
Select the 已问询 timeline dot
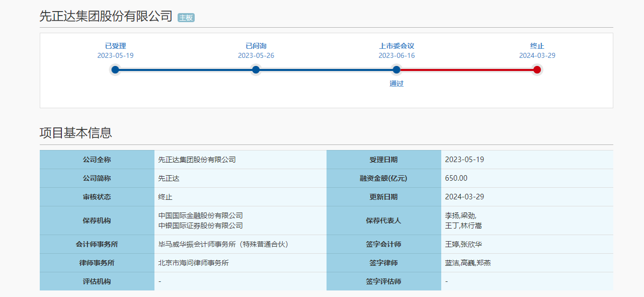pos(256,70)
